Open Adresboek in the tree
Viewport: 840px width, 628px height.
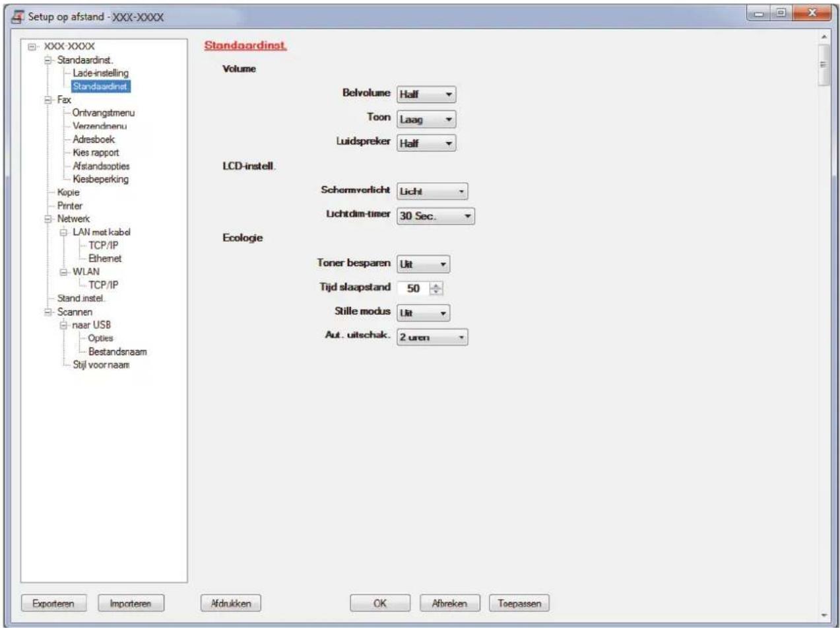[x=94, y=139]
